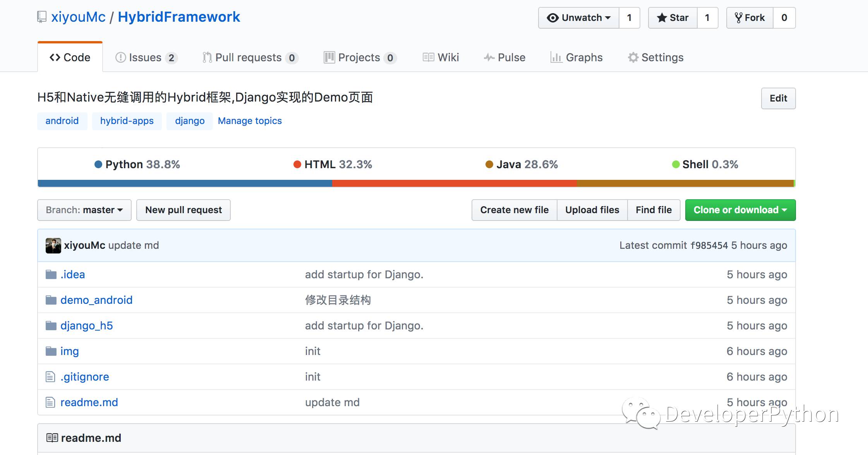The image size is (868, 455).
Task: Click Python 38.8% language label
Action: [x=137, y=164]
